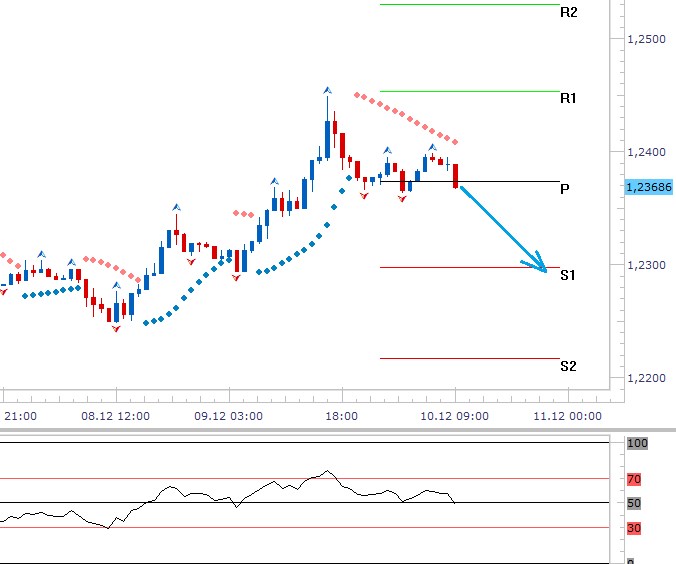The image size is (676, 564).
Task: Click the R1 resistance label
Action: click(569, 98)
